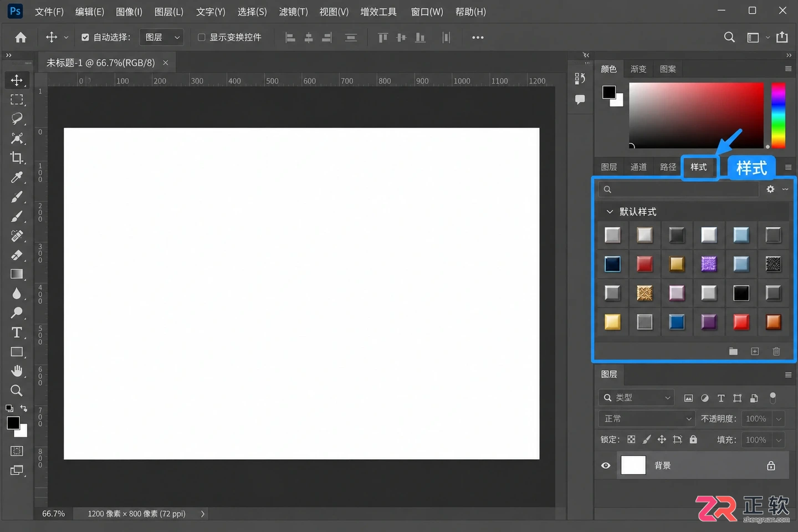Open Styles panel settings gear

point(770,189)
